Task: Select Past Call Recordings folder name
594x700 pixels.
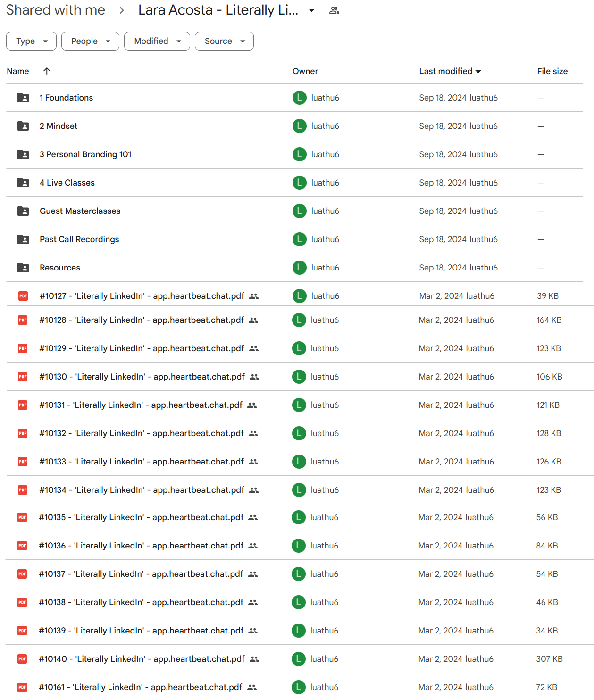Action: [x=79, y=239]
